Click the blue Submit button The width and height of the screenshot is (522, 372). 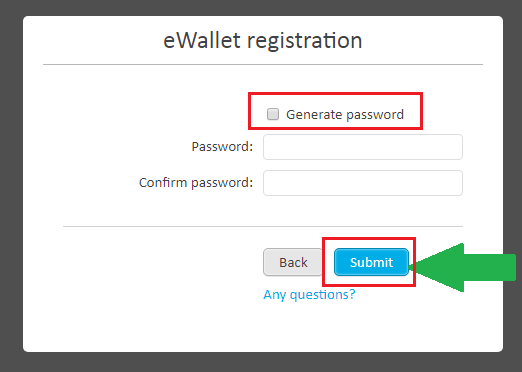pos(371,262)
